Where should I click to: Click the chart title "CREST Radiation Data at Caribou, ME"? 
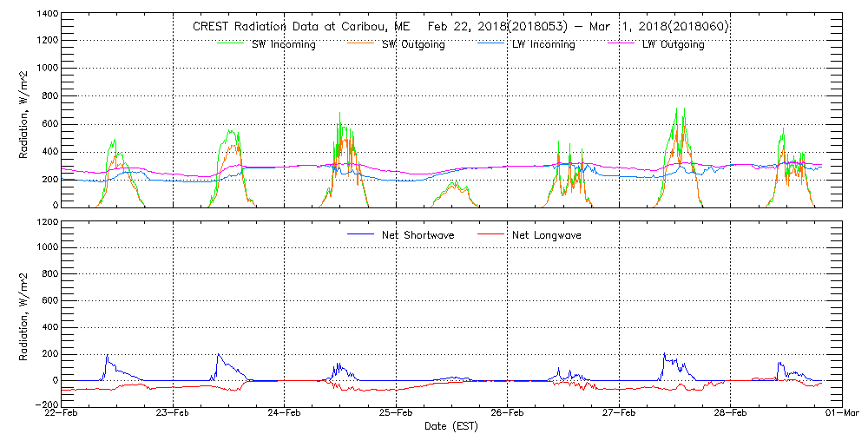301,26
